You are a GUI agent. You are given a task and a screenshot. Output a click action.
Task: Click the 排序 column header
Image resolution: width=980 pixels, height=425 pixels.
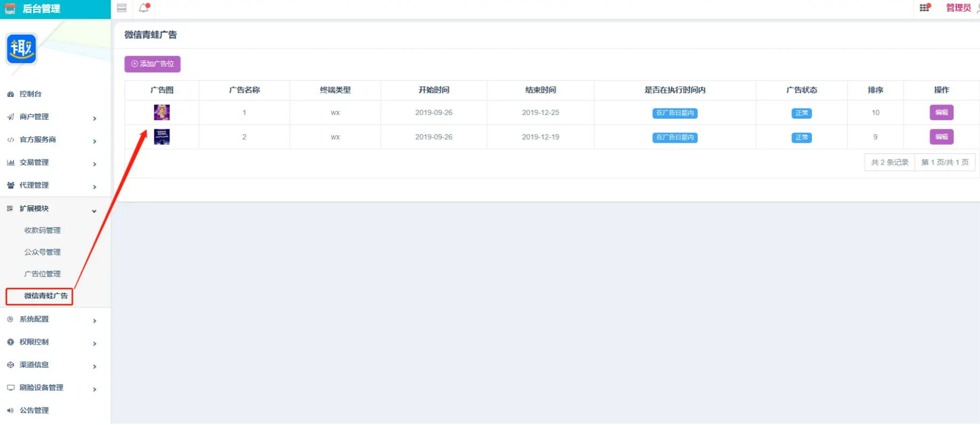[x=875, y=90]
